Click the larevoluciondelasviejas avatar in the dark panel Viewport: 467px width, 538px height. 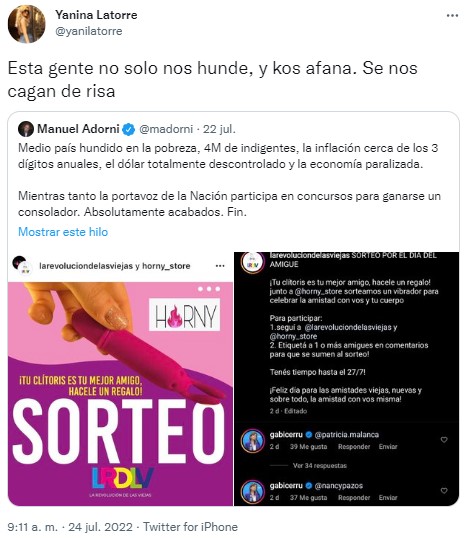pos(253,262)
